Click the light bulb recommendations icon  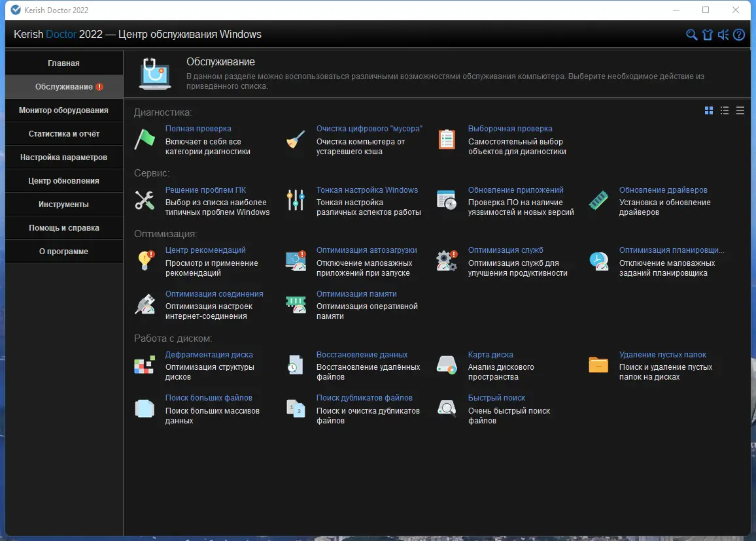click(x=146, y=261)
